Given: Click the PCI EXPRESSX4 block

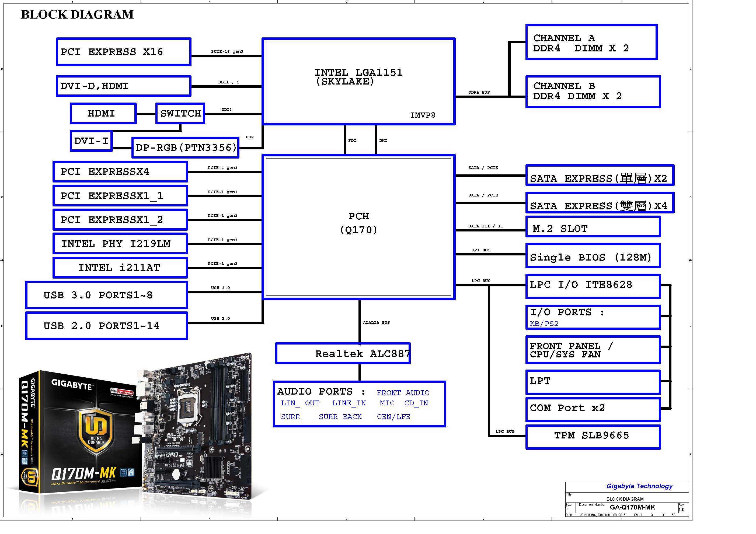Looking at the screenshot, I should click(120, 171).
